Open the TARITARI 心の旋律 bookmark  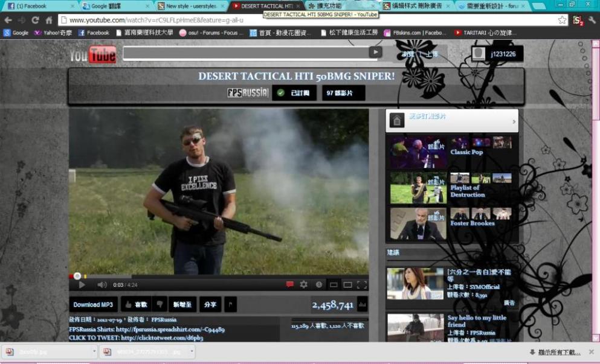tap(485, 33)
